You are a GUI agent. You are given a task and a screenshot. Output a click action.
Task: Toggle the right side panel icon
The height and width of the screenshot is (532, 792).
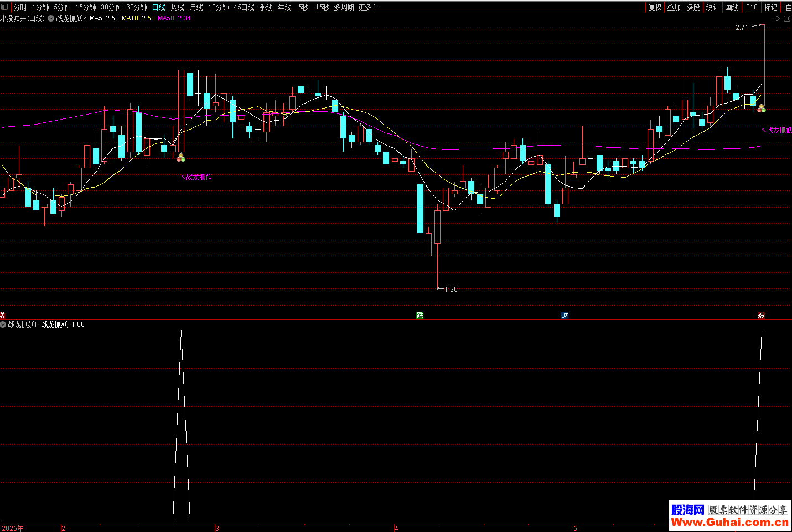tap(787, 18)
